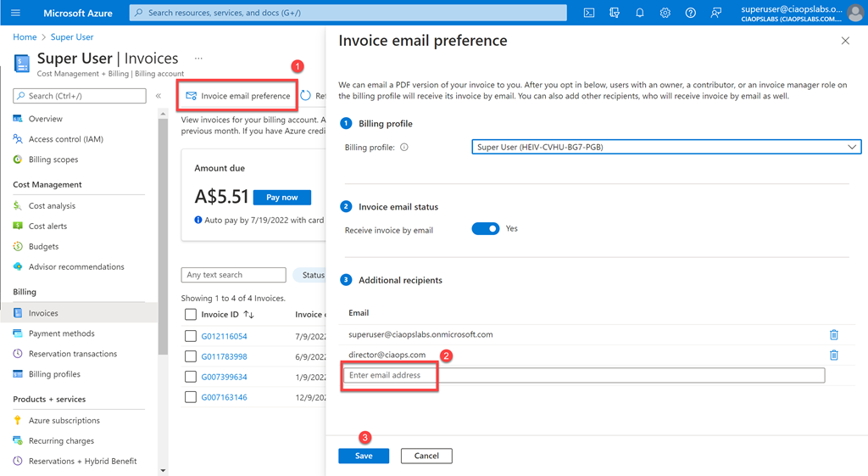Open the hamburger portal menu

[x=15, y=13]
